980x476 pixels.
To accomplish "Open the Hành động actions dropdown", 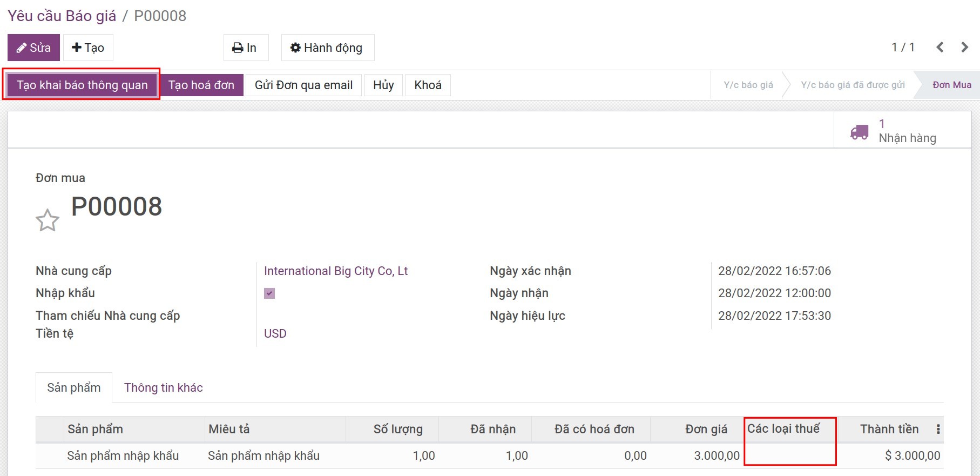I will click(x=327, y=48).
